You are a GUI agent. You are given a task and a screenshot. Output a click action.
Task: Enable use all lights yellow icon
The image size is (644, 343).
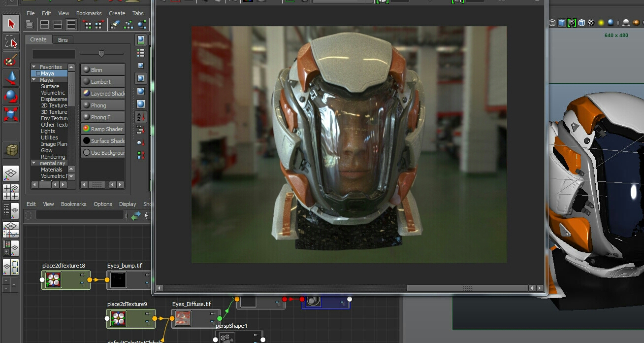coord(601,23)
